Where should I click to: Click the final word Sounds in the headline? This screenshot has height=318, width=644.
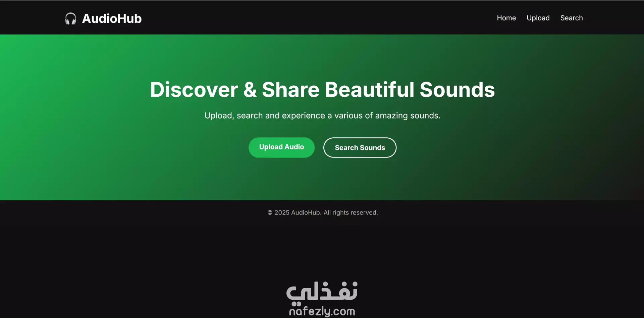coord(457,90)
